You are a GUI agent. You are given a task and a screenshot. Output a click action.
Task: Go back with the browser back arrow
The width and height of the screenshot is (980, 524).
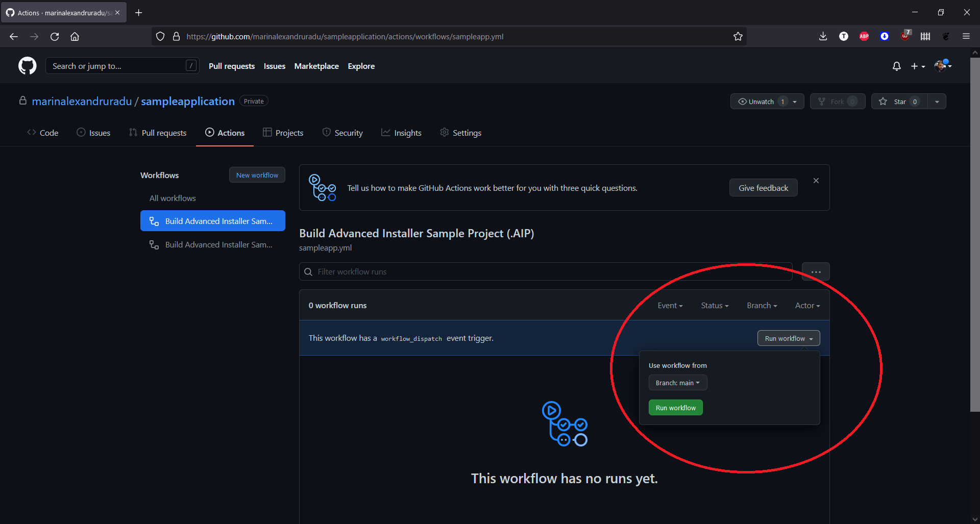pos(14,37)
